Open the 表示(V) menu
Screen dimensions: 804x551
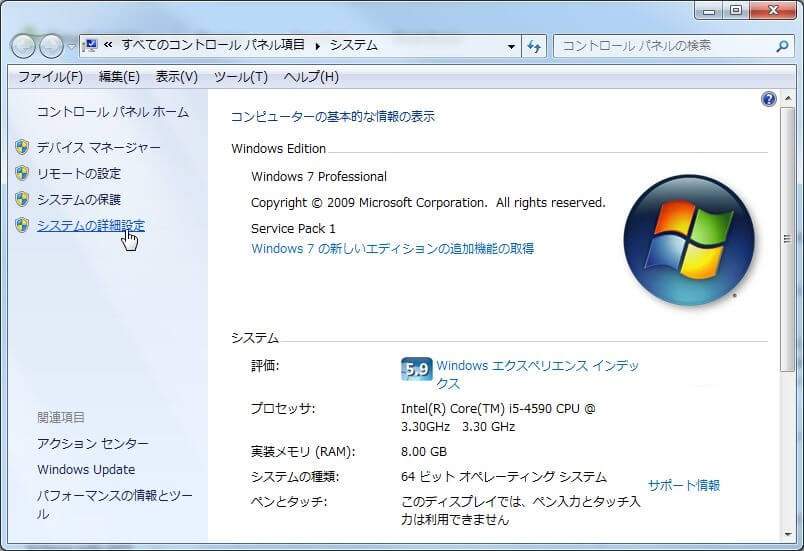[x=176, y=77]
